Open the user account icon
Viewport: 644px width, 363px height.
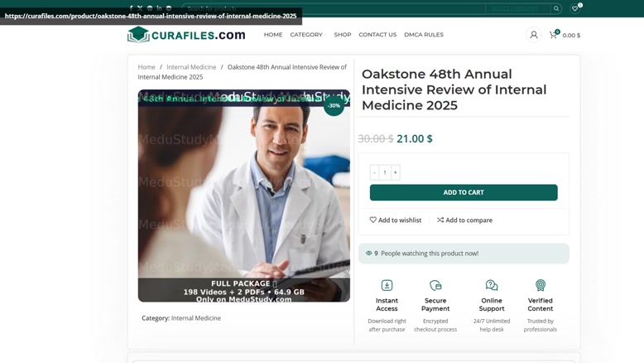tap(534, 35)
